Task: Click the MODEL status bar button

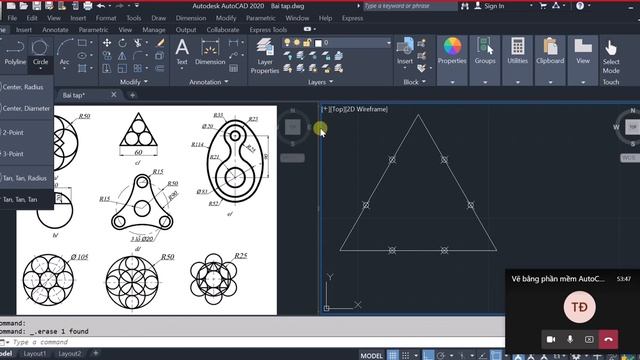Action: [x=371, y=356]
